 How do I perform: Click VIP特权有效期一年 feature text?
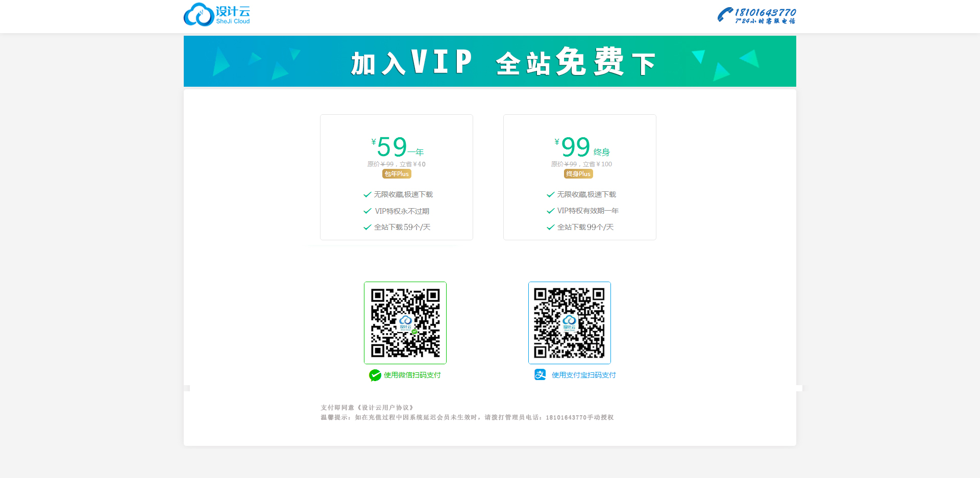point(588,211)
